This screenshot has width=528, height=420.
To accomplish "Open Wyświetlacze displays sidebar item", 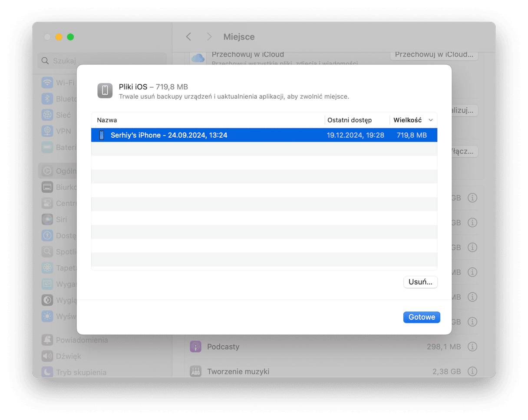I will pyautogui.click(x=58, y=316).
